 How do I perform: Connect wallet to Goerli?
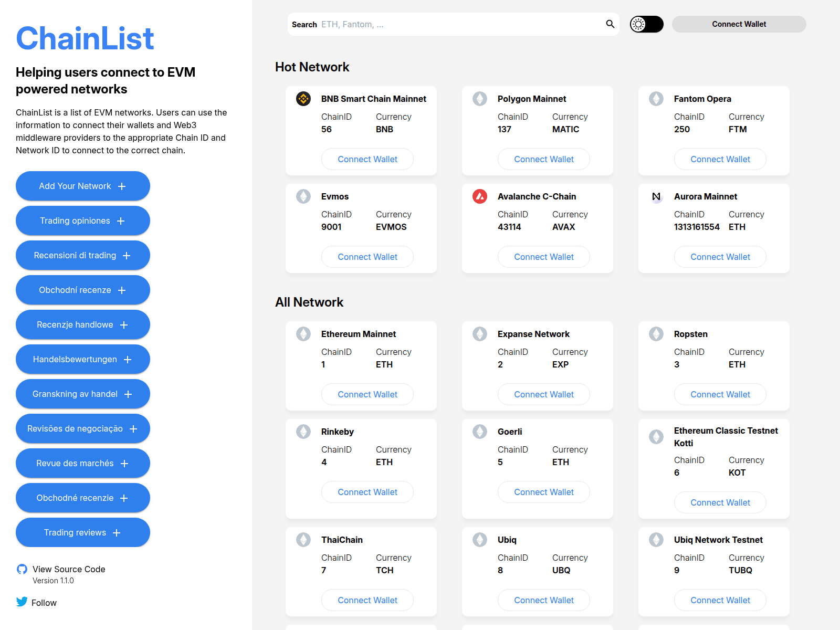pyautogui.click(x=544, y=492)
